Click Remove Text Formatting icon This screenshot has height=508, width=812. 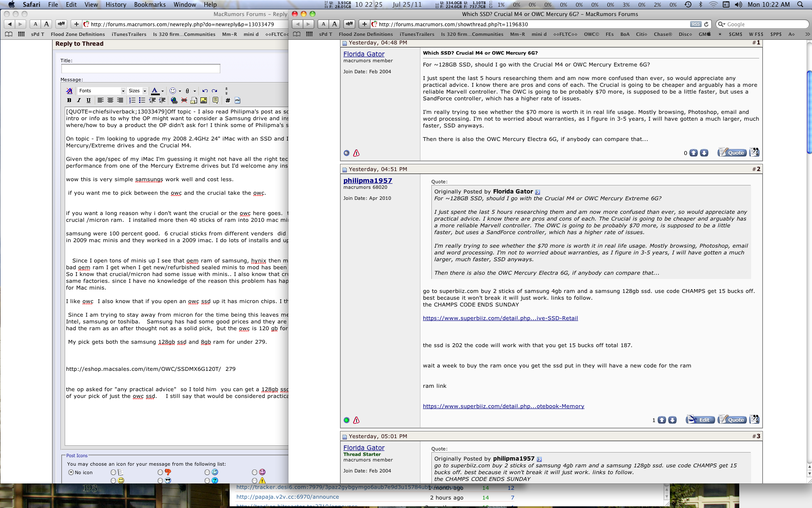click(69, 91)
